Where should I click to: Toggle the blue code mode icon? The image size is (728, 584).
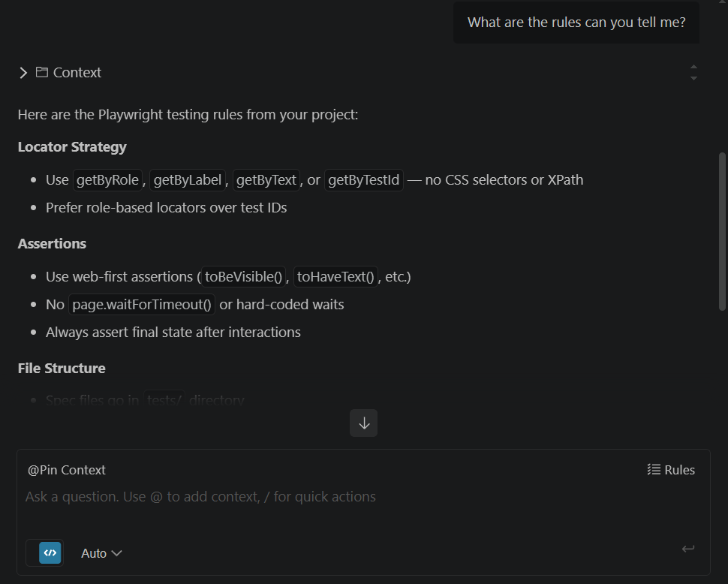(x=50, y=553)
